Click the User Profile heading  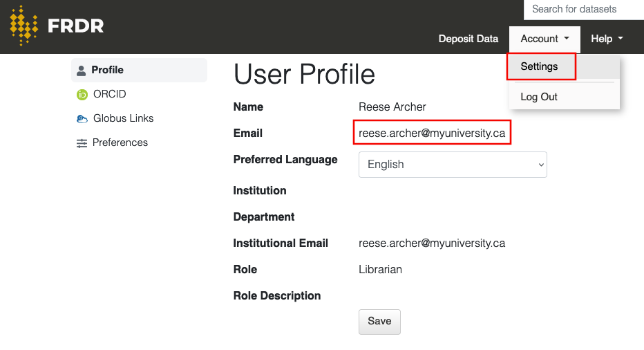(304, 74)
